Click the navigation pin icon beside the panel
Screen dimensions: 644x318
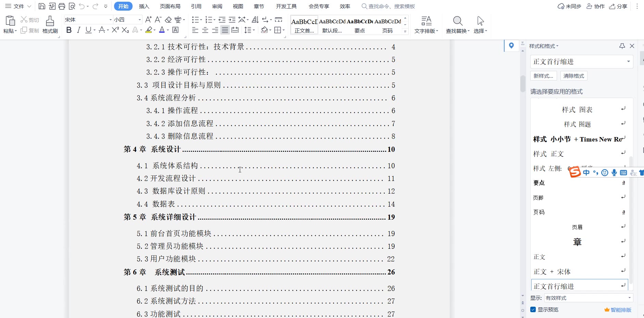(x=511, y=46)
